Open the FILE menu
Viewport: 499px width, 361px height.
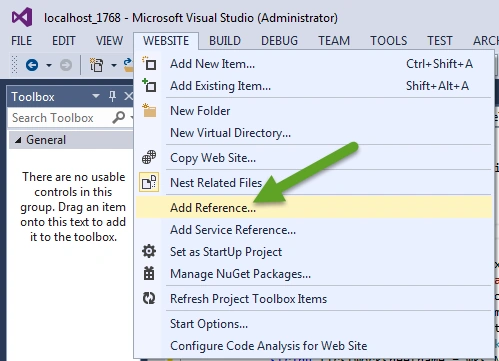[x=21, y=41]
